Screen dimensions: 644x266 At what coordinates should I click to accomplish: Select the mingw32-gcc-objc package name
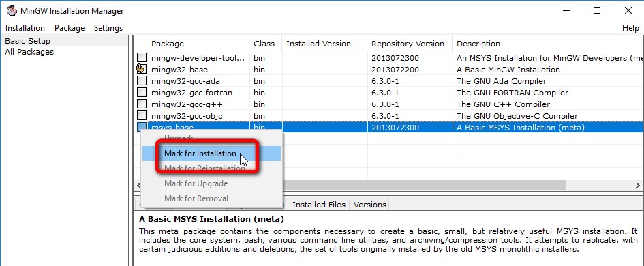tap(187, 116)
